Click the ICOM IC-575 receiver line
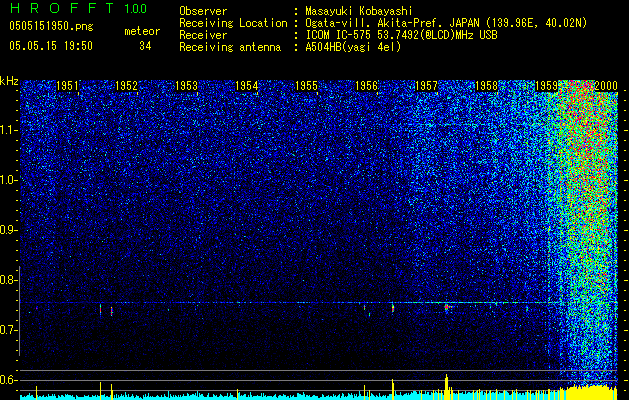 click(x=401, y=35)
